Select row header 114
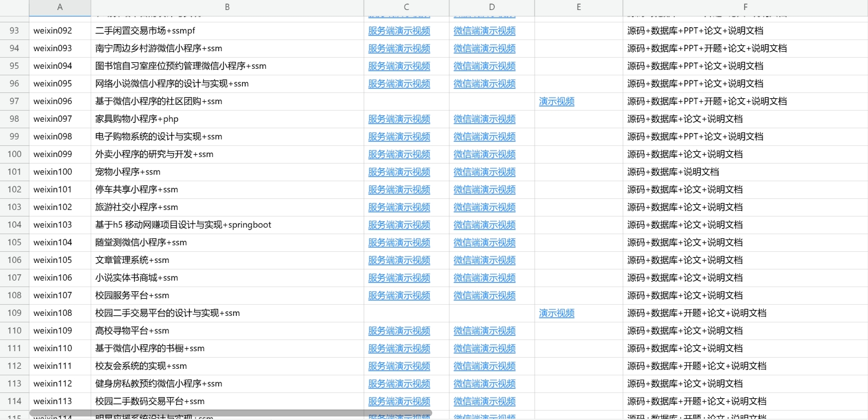This screenshot has width=868, height=420. (x=14, y=401)
